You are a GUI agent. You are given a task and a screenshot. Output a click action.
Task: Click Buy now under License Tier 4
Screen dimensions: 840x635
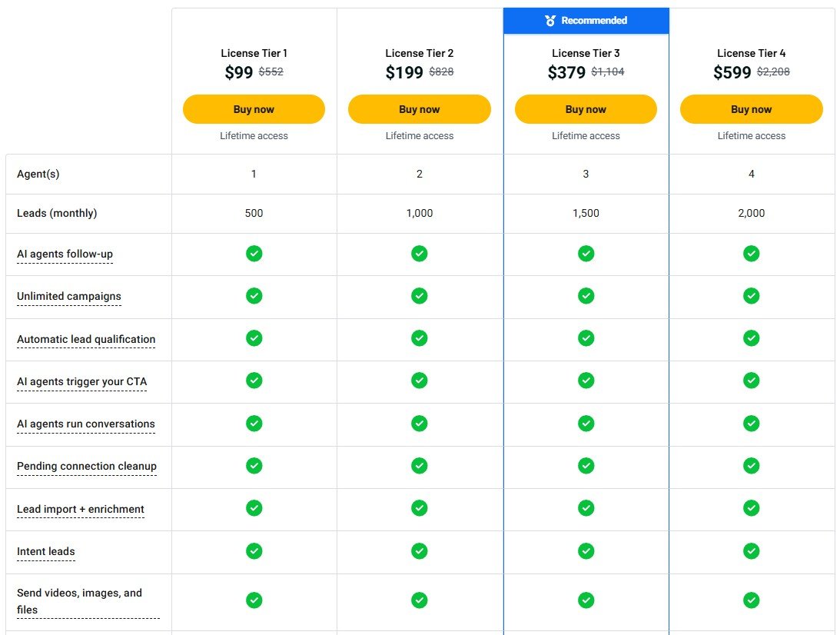[x=751, y=109]
